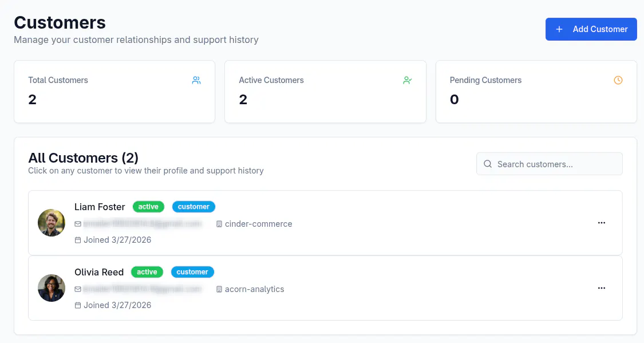The height and width of the screenshot is (343, 644).
Task: Open Liam Foster's three-dot options menu
Action: pyautogui.click(x=601, y=223)
